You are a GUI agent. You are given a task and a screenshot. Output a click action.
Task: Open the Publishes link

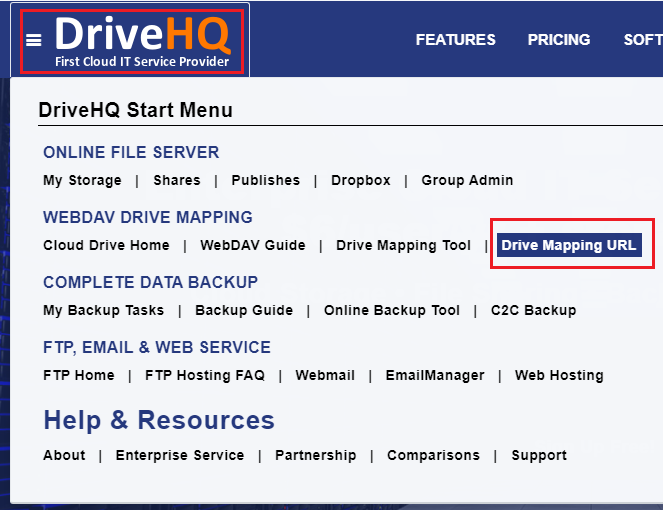click(x=265, y=180)
